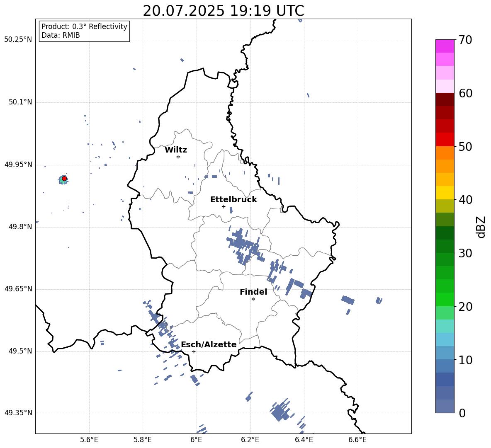This screenshot has height=448, width=491.
Task: Click the colorbar tick value 40
Action: 465,200
